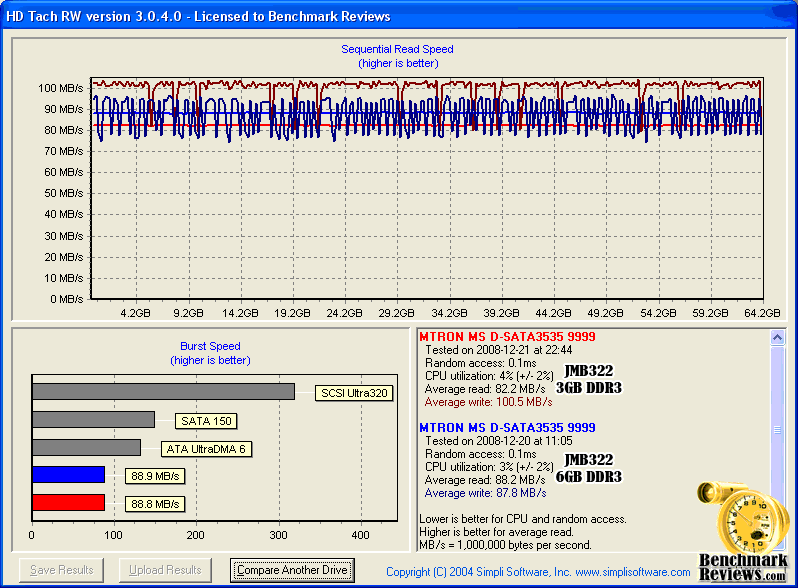Click the 88.8 MB/s burst label
The image size is (798, 588).
coord(155,504)
